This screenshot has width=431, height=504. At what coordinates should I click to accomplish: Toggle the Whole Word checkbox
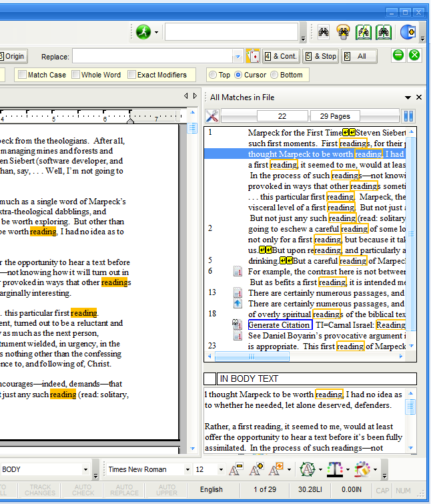[76, 75]
